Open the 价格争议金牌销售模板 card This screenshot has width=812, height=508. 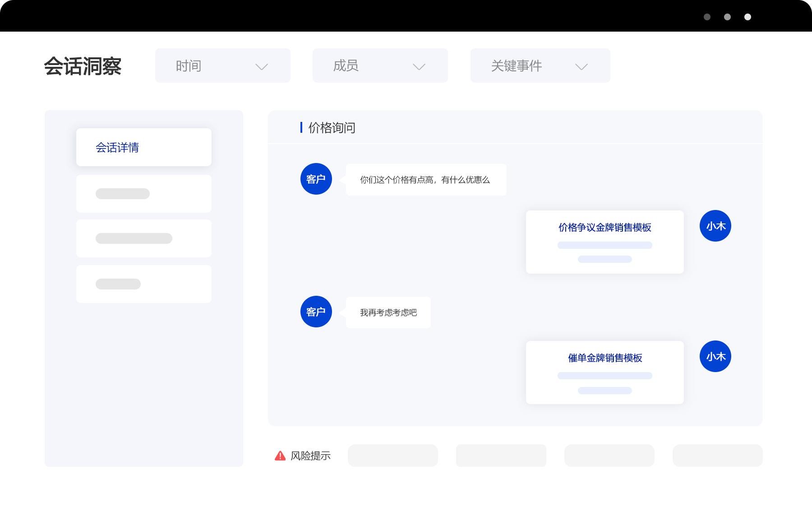coord(605,242)
